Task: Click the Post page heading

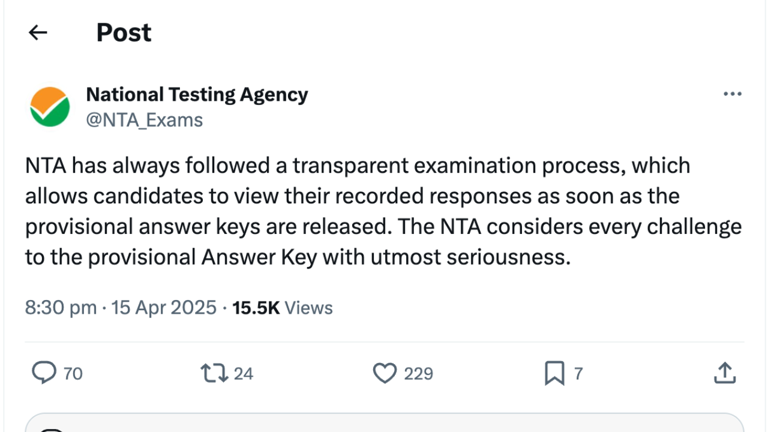Action: point(124,33)
